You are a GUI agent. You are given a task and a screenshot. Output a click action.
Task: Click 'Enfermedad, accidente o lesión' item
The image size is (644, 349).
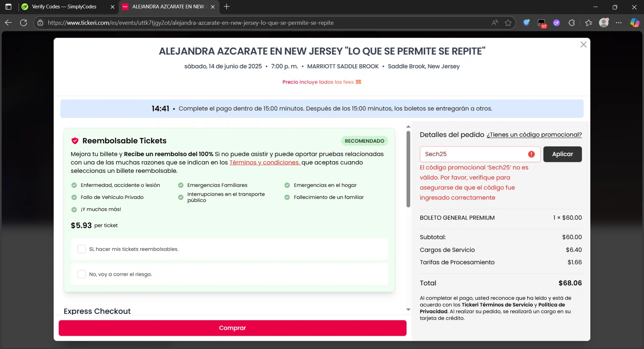[120, 185]
